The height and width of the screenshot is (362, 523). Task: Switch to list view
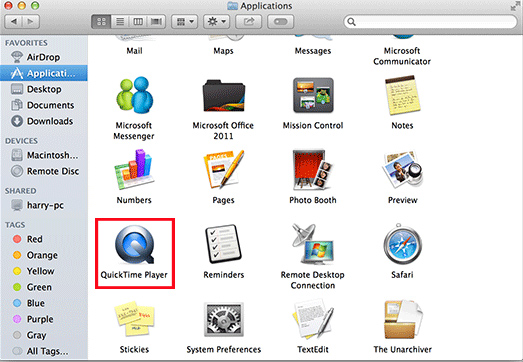[x=120, y=22]
